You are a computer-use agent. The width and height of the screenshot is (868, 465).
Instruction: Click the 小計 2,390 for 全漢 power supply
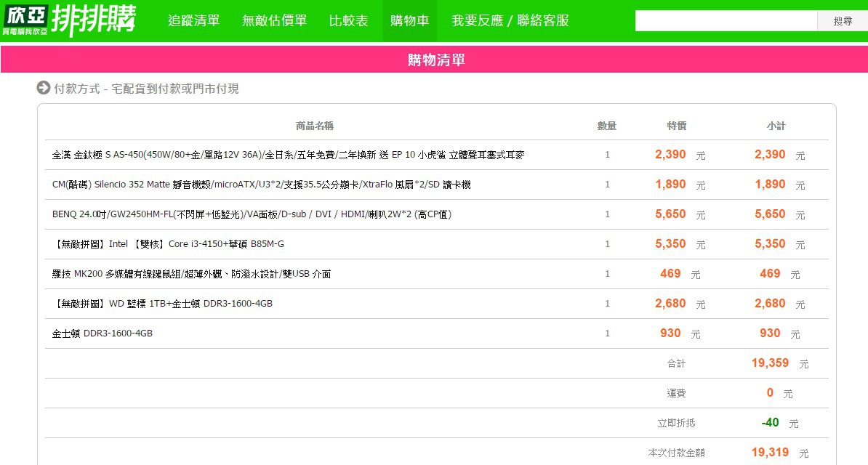point(770,155)
